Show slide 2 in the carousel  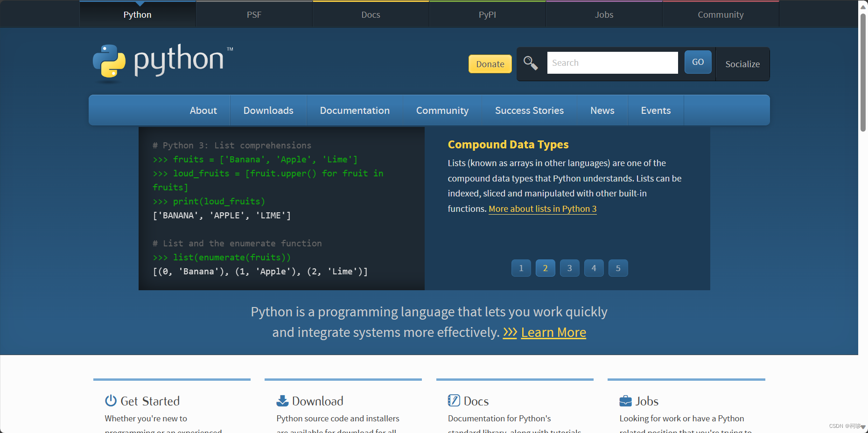point(546,268)
